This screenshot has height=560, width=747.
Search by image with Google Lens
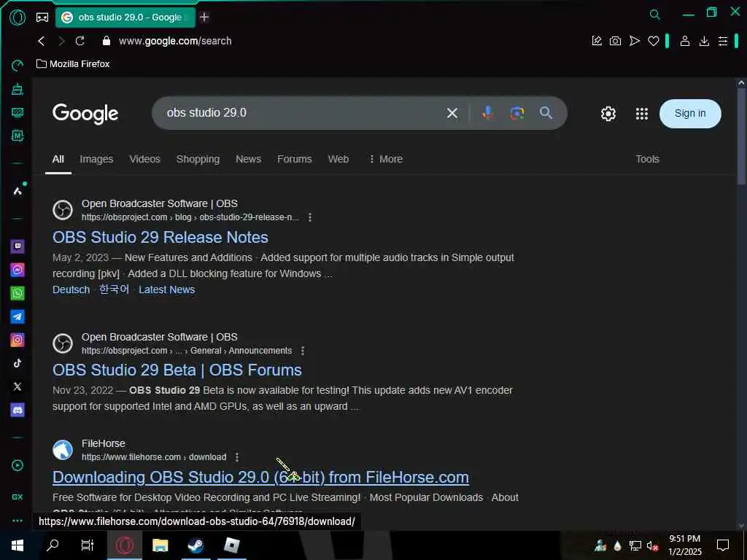pos(517,113)
